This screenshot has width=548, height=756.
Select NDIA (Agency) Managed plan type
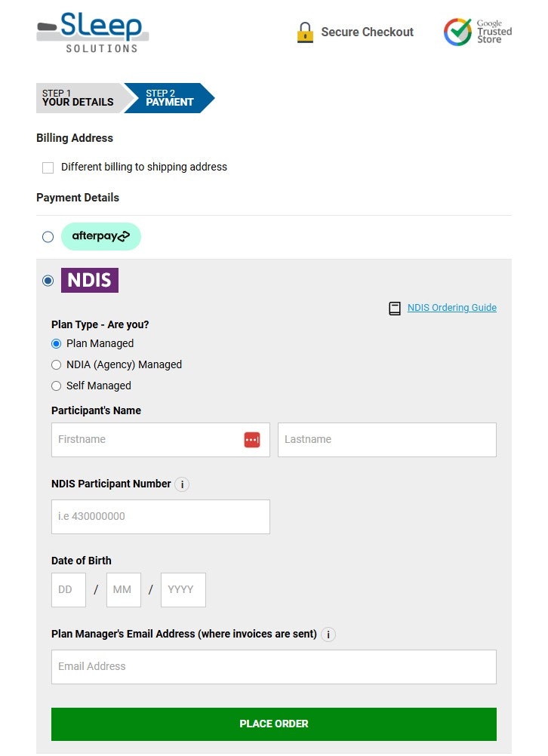57,365
